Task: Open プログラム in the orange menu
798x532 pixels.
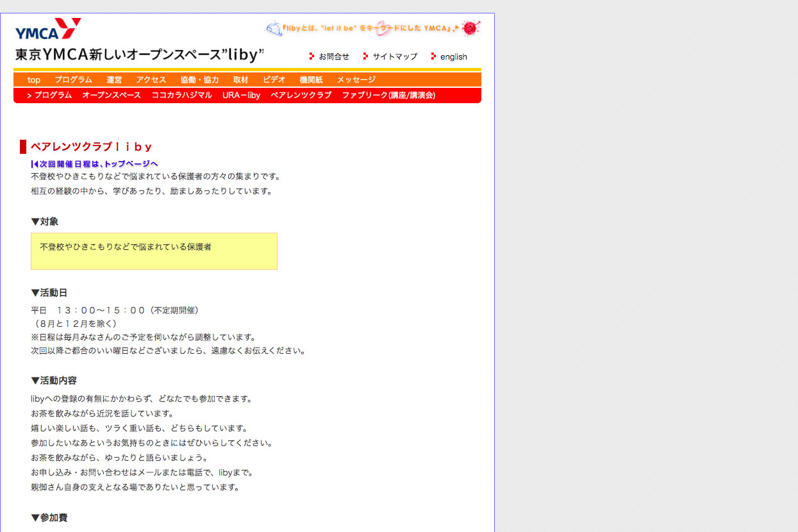Action: 73,80
